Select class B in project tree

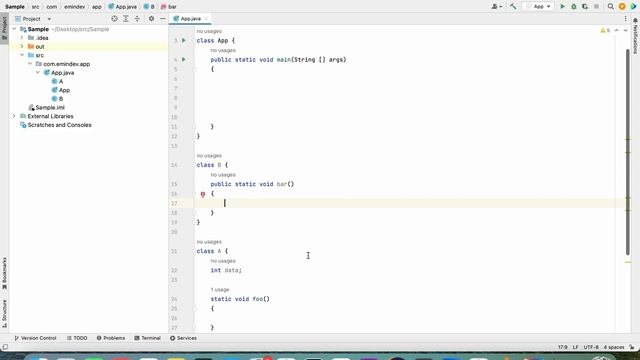coord(57,99)
